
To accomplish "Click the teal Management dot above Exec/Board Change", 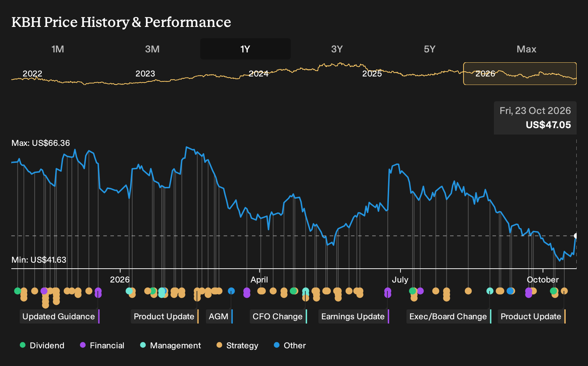I will [490, 291].
